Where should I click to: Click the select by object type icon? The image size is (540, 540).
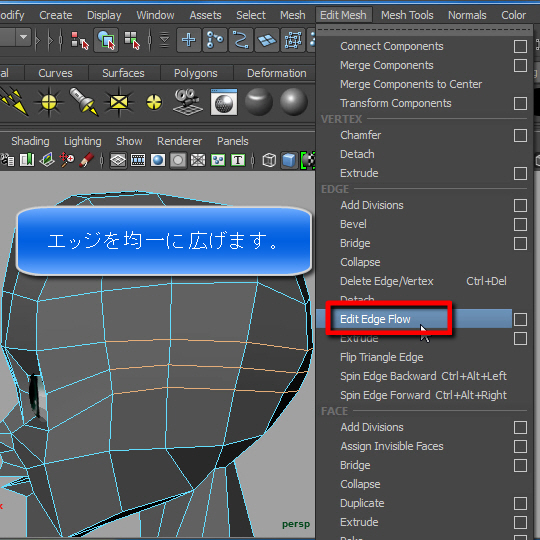(x=106, y=40)
